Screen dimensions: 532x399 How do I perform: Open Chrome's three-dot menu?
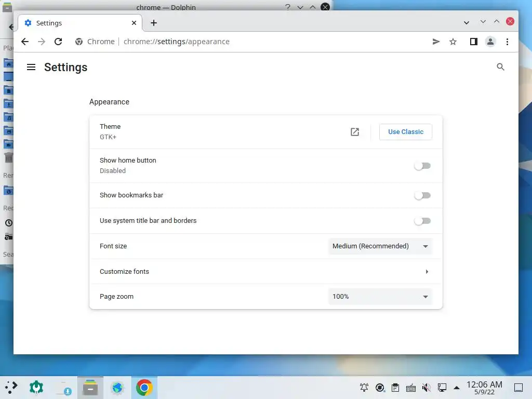click(x=507, y=42)
